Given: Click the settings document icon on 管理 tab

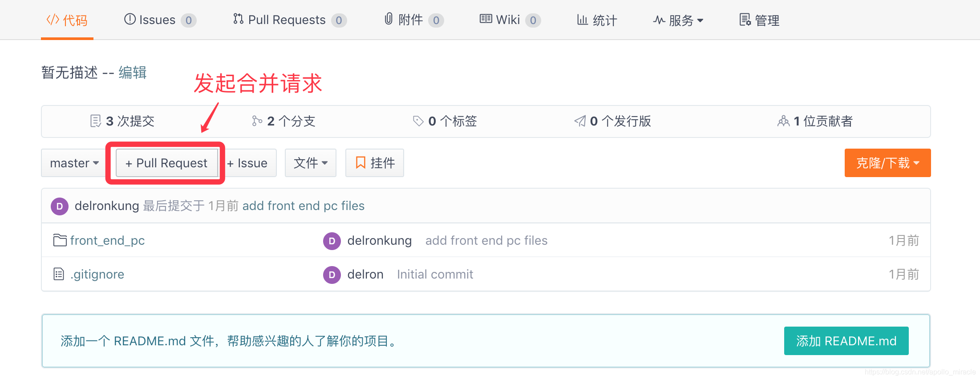Looking at the screenshot, I should pyautogui.click(x=745, y=20).
